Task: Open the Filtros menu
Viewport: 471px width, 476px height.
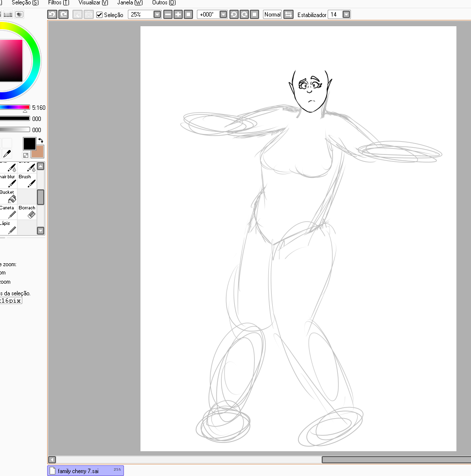Action: click(58, 2)
